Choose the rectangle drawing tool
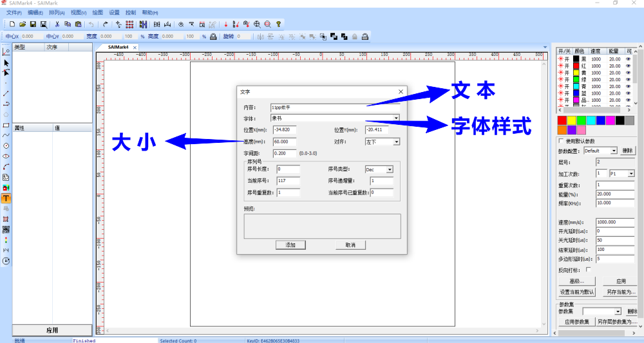 (x=6, y=125)
